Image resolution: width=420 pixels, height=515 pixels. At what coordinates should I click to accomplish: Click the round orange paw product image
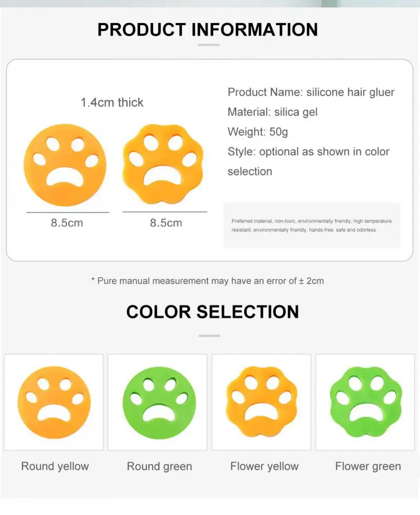[x=65, y=165]
